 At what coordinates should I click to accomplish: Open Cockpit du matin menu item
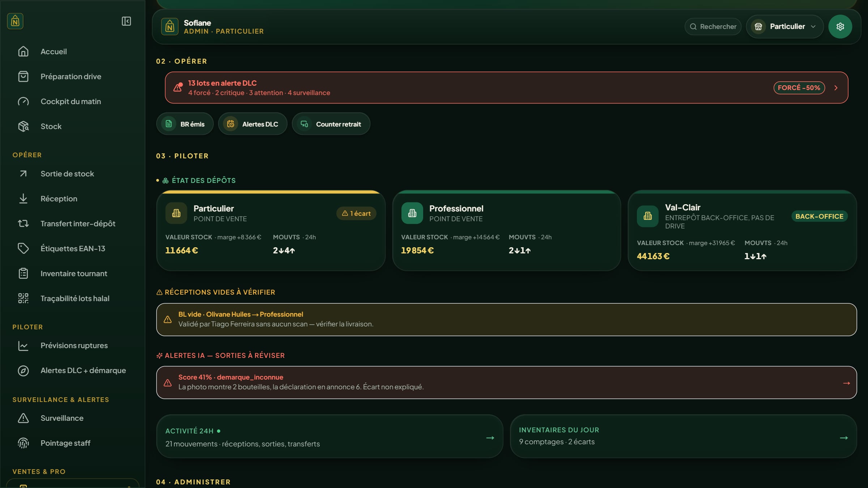[72, 101]
